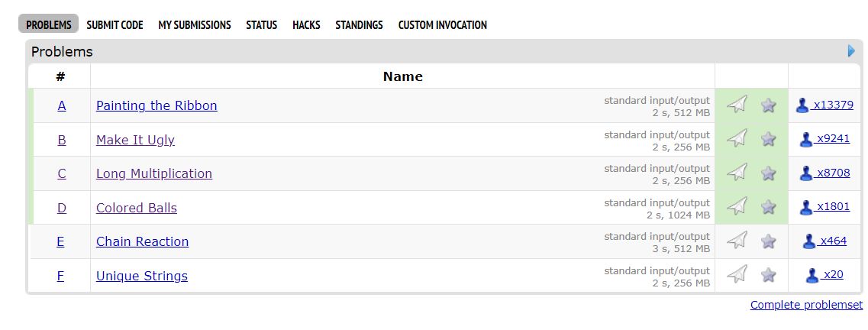Click submit icon for Long Multiplication row
Screen dimensions: 868x330
pos(737,173)
